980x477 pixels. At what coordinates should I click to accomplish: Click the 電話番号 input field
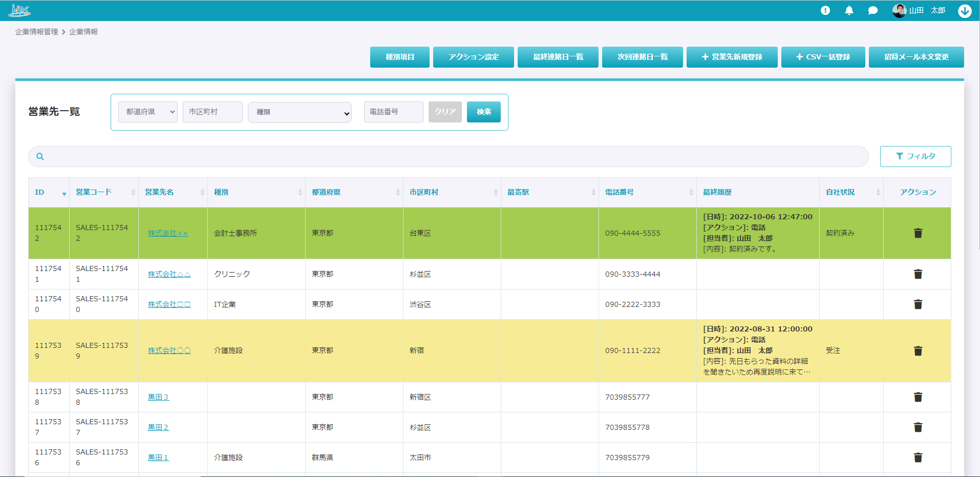(393, 112)
